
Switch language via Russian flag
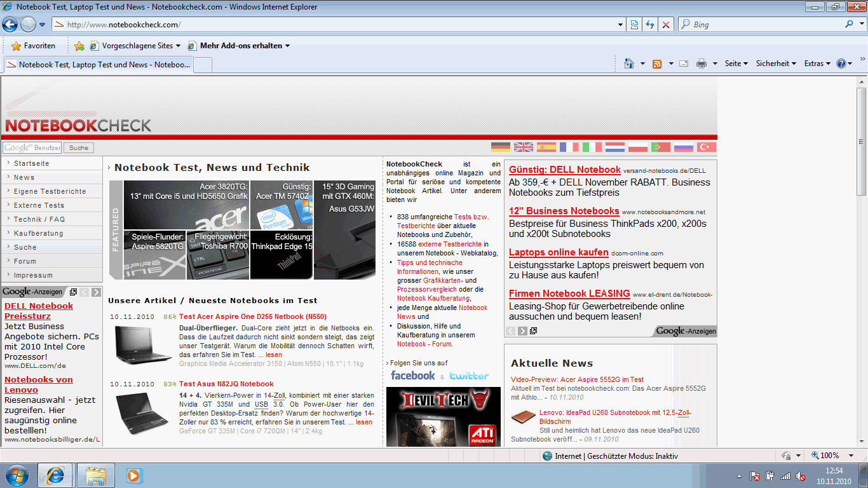point(684,147)
